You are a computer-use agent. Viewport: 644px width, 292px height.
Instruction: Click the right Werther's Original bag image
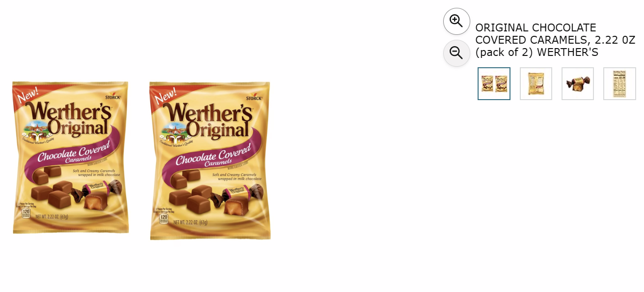click(x=210, y=160)
